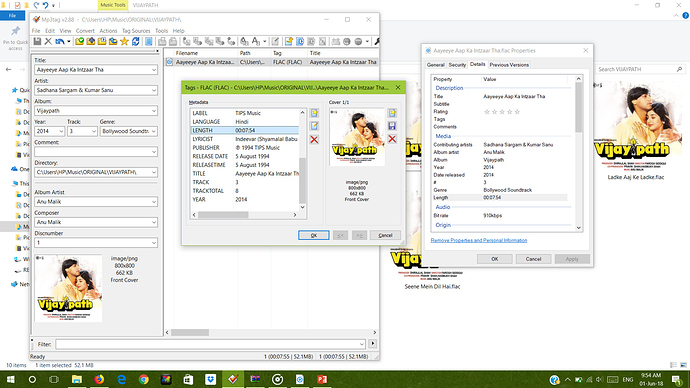Viewport: 690px width, 388px height.
Task: Cancel the extended tags dialog
Action: [x=385, y=235]
